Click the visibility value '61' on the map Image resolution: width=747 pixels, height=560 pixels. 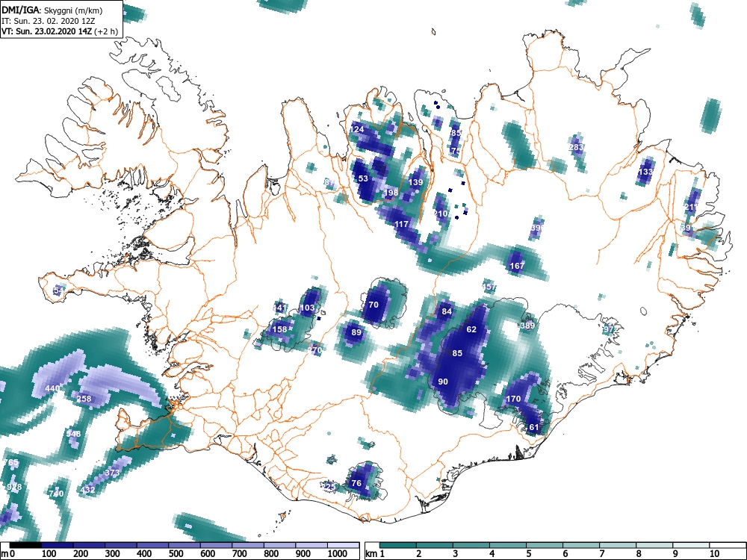coord(534,428)
